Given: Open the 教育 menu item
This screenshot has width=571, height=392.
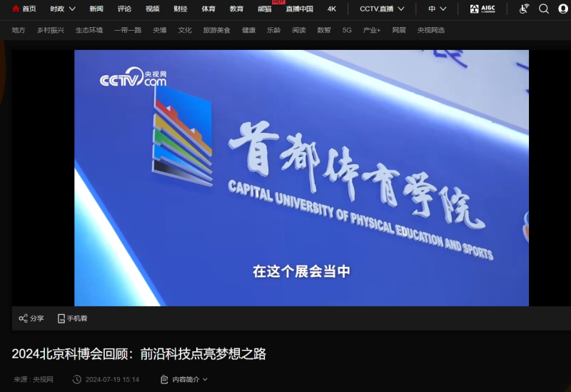Looking at the screenshot, I should tap(236, 9).
